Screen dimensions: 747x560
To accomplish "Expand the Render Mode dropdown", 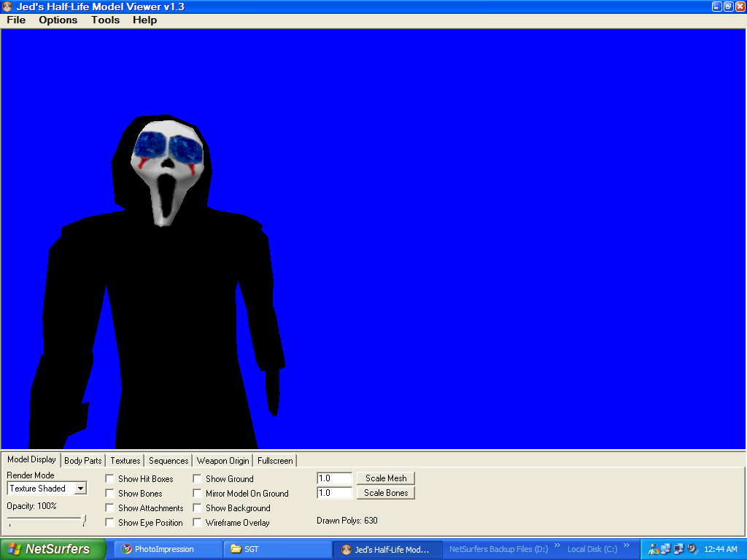I will pyautogui.click(x=80, y=489).
